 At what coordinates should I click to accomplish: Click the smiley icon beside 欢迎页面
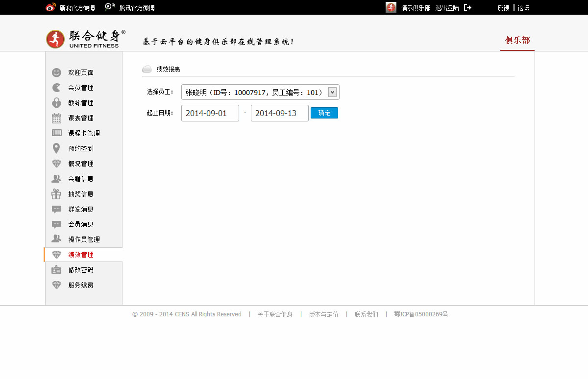click(x=56, y=72)
